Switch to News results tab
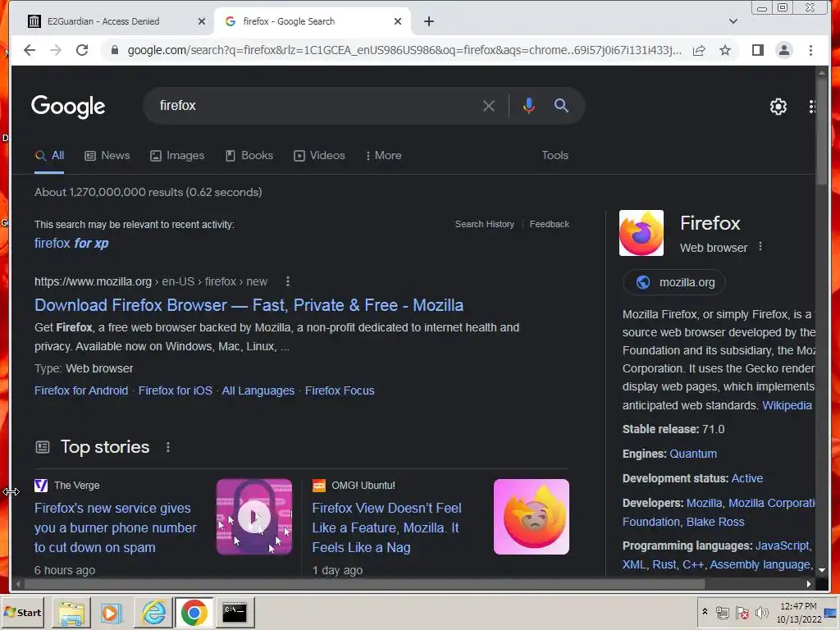Viewport: 840px width, 630px height. tap(107, 155)
